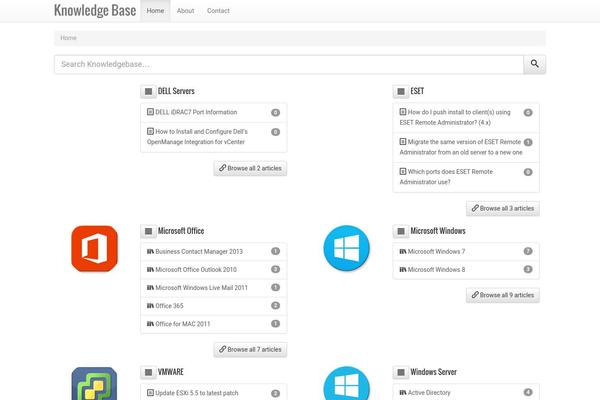Open Microsoft Office Outlook 2010 subcategory
The image size is (600, 400).
(196, 269)
